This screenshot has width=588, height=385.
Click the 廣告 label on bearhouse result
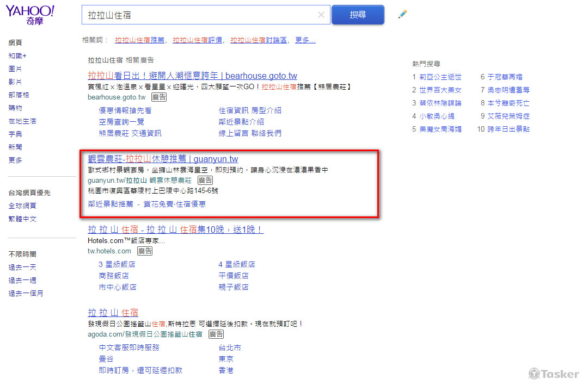point(159,97)
